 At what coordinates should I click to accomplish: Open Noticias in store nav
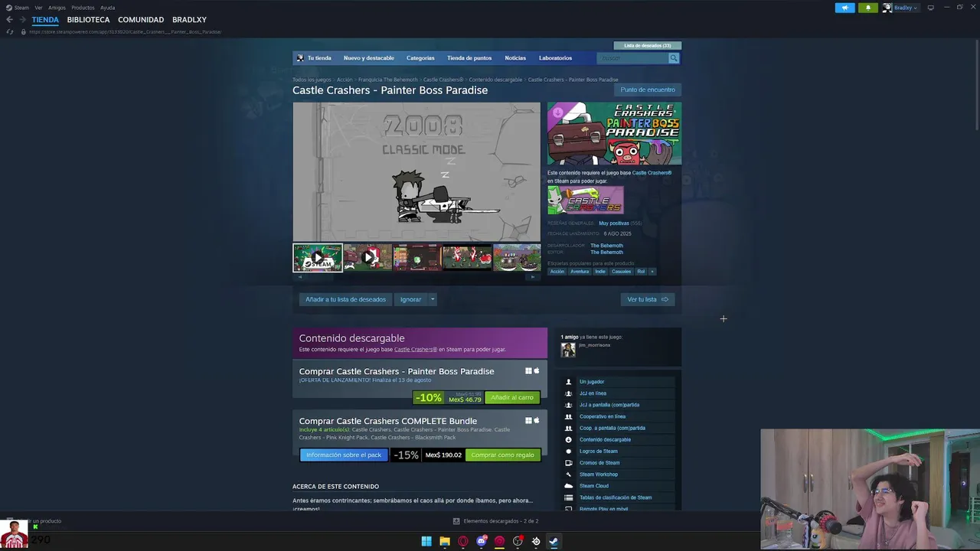coord(515,58)
